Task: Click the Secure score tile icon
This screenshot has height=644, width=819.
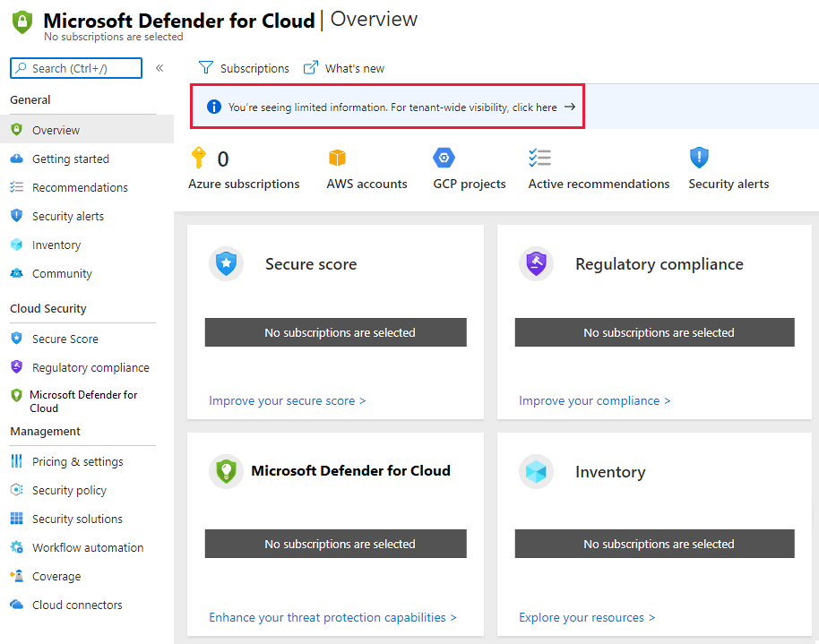Action: click(227, 264)
